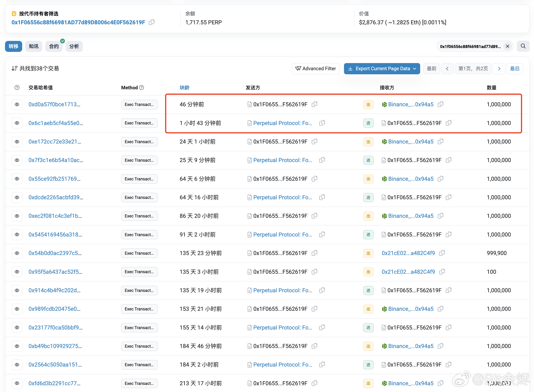Open the Advanced Filter button
The height and width of the screenshot is (392, 534).
click(315, 68)
